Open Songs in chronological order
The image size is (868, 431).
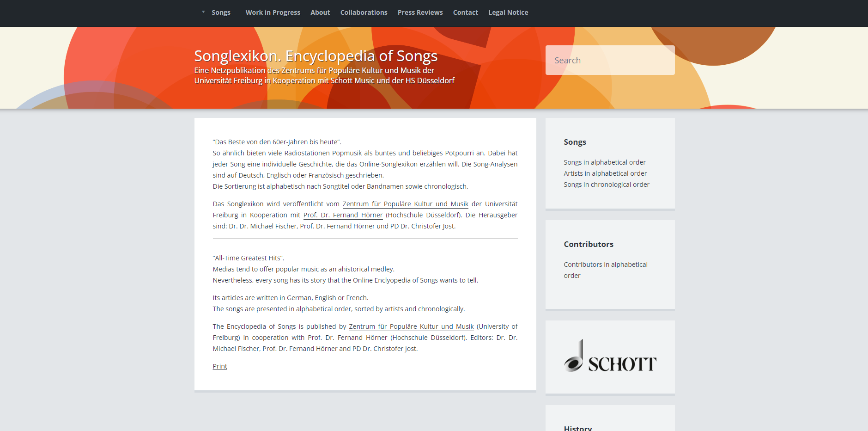(606, 185)
